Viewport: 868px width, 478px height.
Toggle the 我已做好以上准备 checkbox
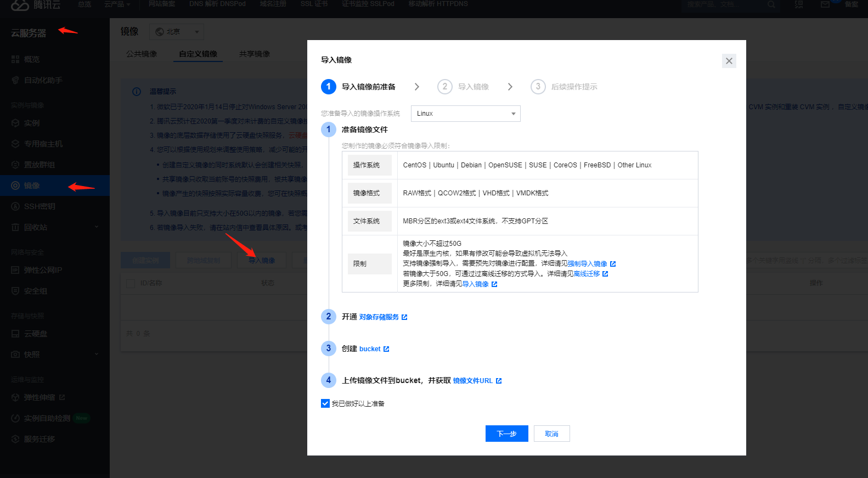(325, 403)
